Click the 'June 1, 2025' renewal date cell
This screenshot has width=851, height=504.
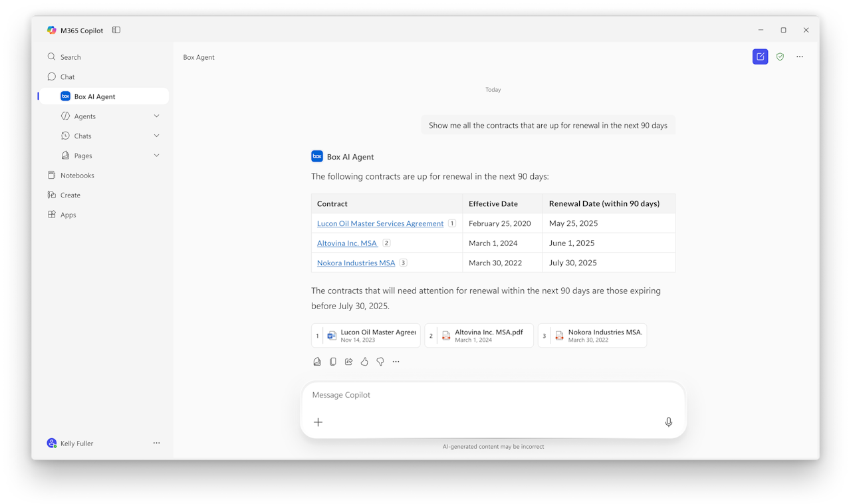[x=609, y=243]
